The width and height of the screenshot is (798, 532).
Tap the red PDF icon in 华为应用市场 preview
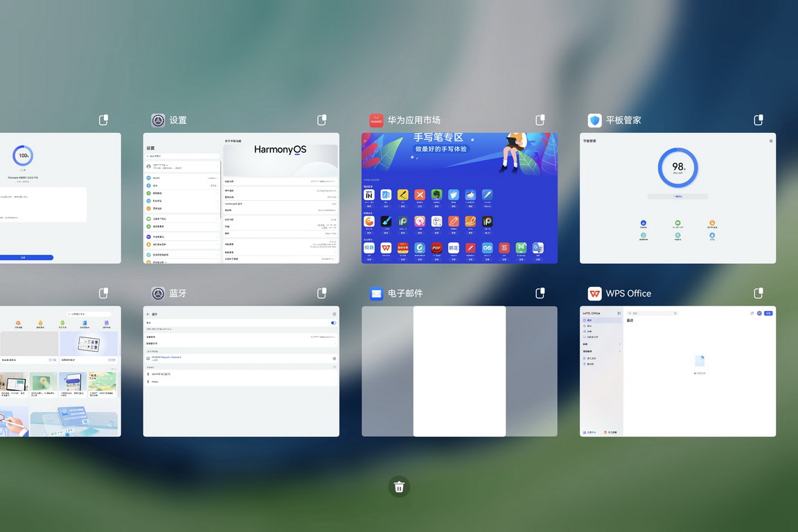(436, 248)
